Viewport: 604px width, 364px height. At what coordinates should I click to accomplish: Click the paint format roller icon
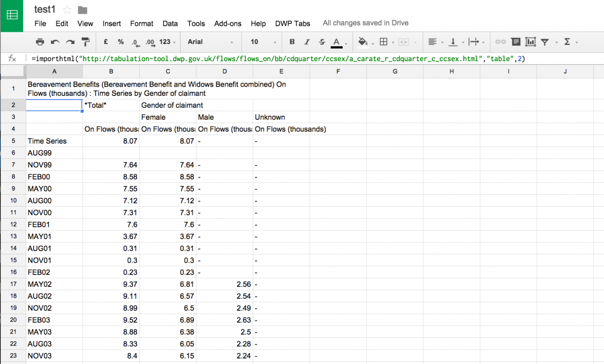point(86,42)
